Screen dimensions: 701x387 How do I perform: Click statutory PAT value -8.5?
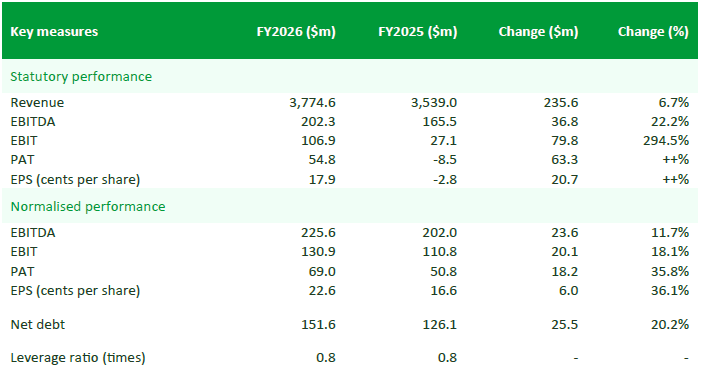(444, 160)
